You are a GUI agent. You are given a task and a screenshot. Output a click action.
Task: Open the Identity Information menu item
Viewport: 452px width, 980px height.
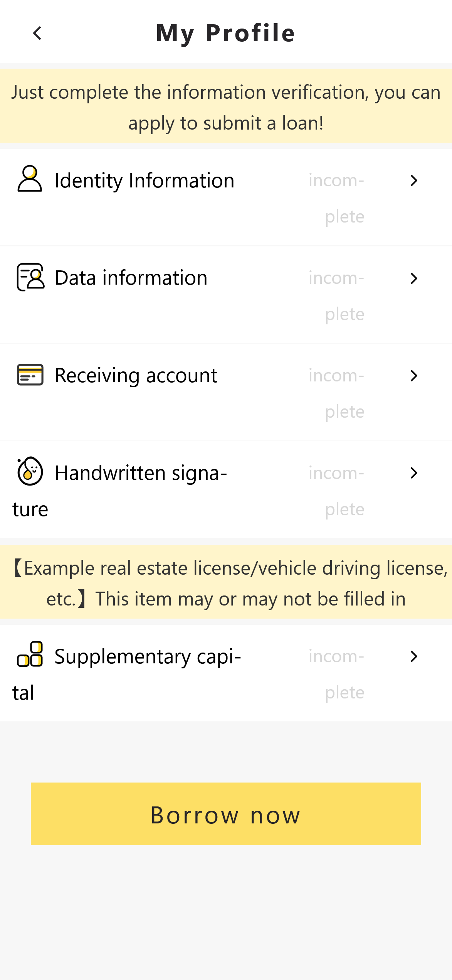(x=145, y=180)
